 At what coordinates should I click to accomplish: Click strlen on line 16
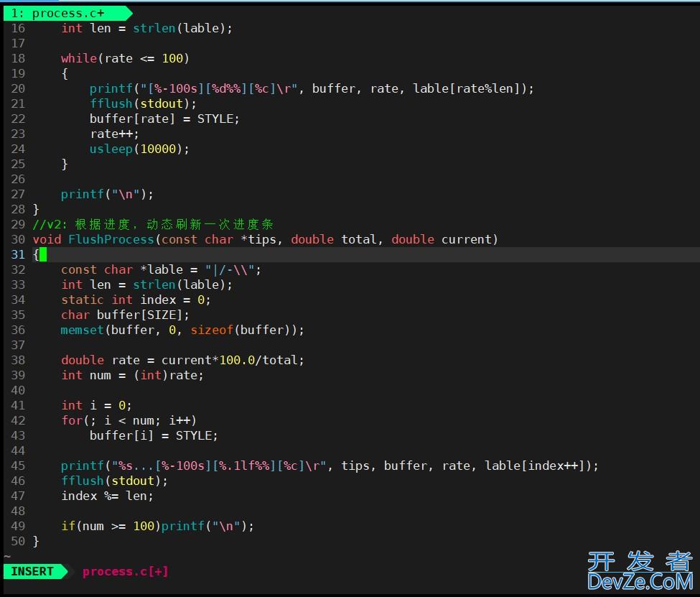tap(154, 28)
